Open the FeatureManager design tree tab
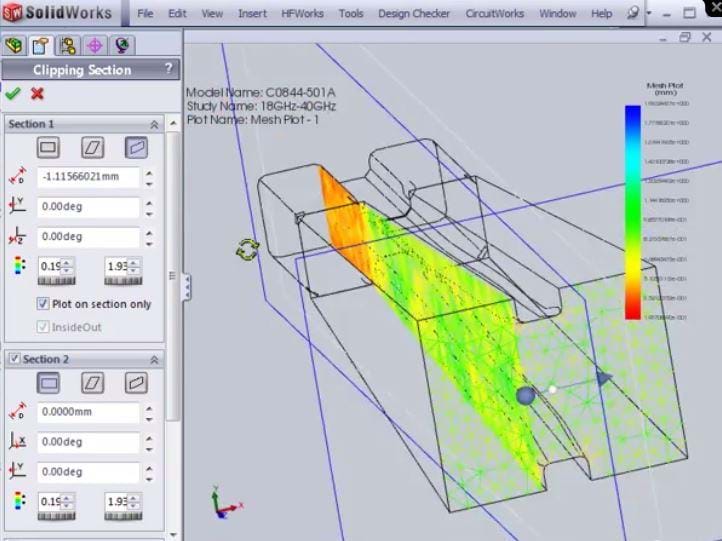This screenshot has height=541, width=722. click(14, 45)
